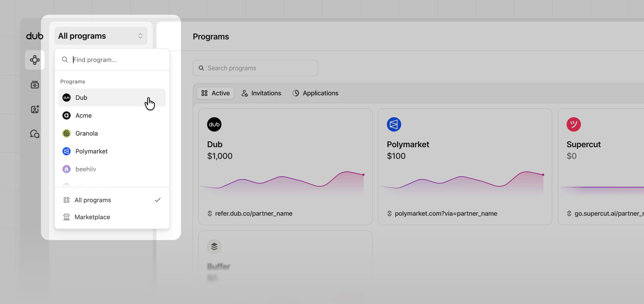Screen dimensions: 644x304
Task: Switch to the Applications tab
Action: click(315, 93)
